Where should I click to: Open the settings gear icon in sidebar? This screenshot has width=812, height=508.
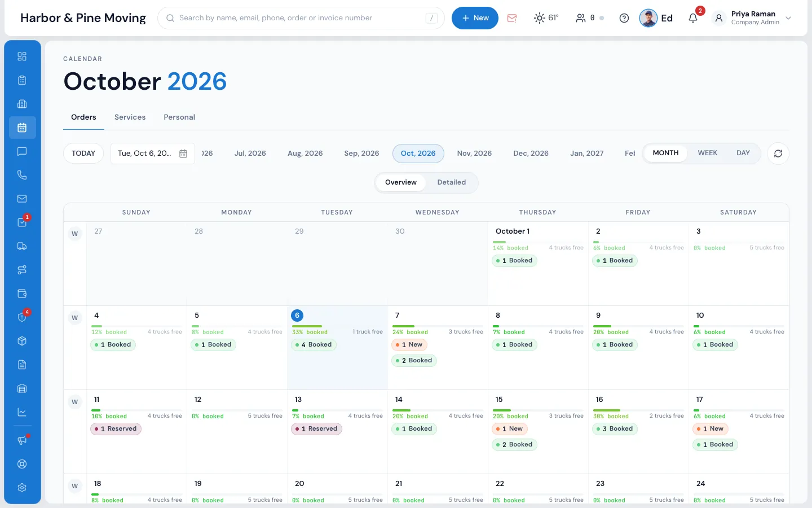pos(22,488)
